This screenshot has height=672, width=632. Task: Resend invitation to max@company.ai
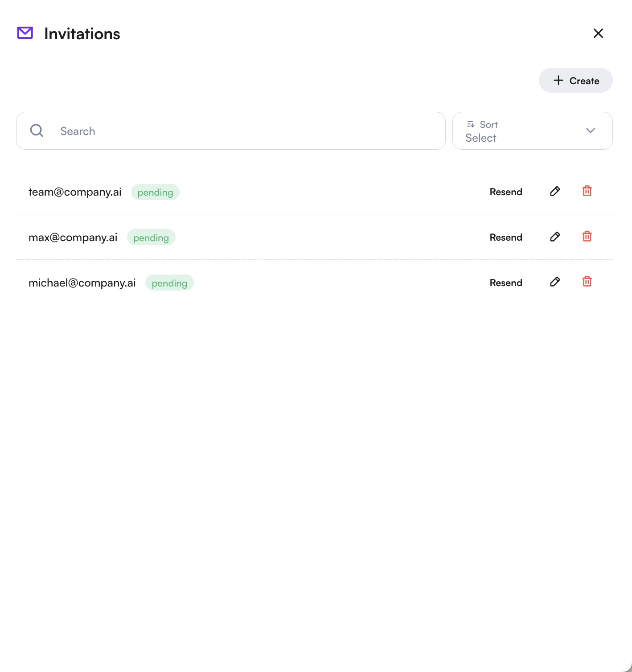click(506, 238)
